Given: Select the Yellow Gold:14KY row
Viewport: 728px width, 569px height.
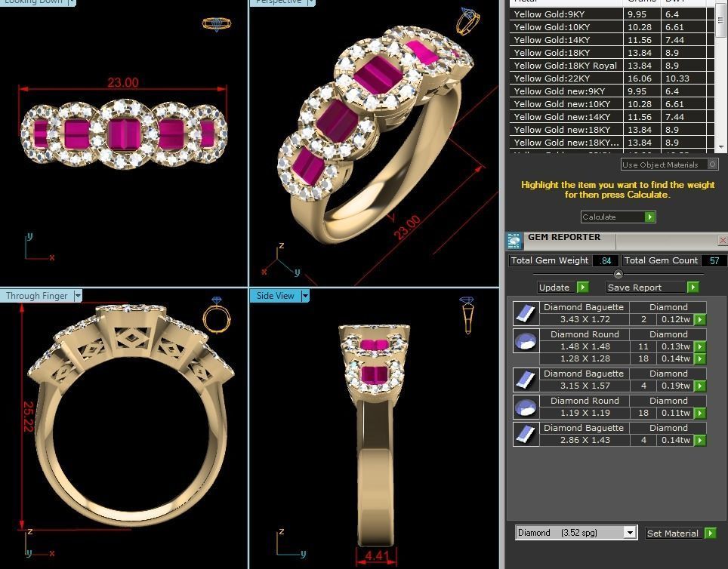Looking at the screenshot, I should coord(612,40).
